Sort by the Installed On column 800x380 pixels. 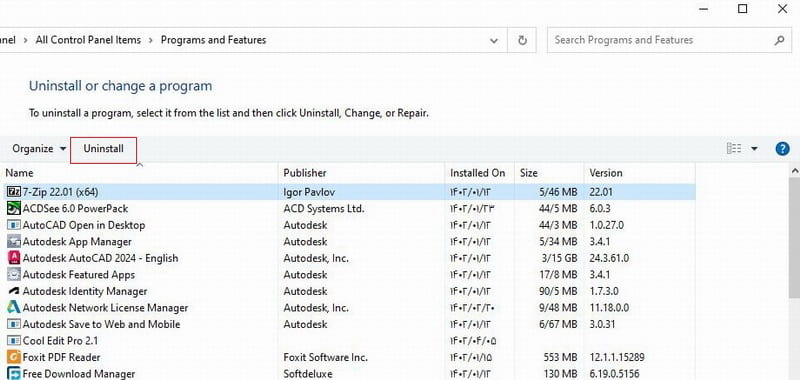click(x=479, y=173)
